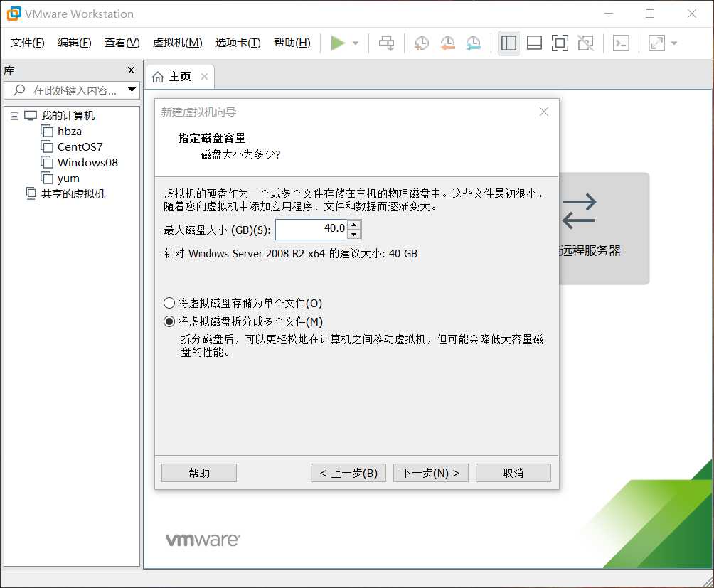The height and width of the screenshot is (588, 714).
Task: Open the console view icon
Action: click(621, 43)
